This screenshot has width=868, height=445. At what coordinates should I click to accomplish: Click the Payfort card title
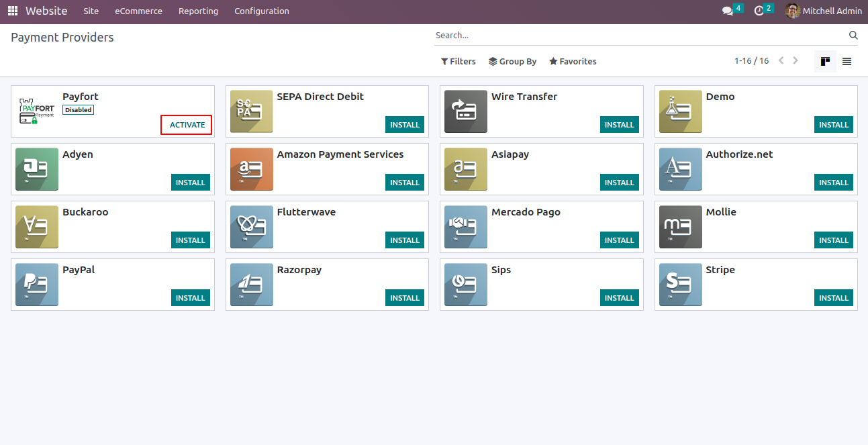tap(81, 97)
